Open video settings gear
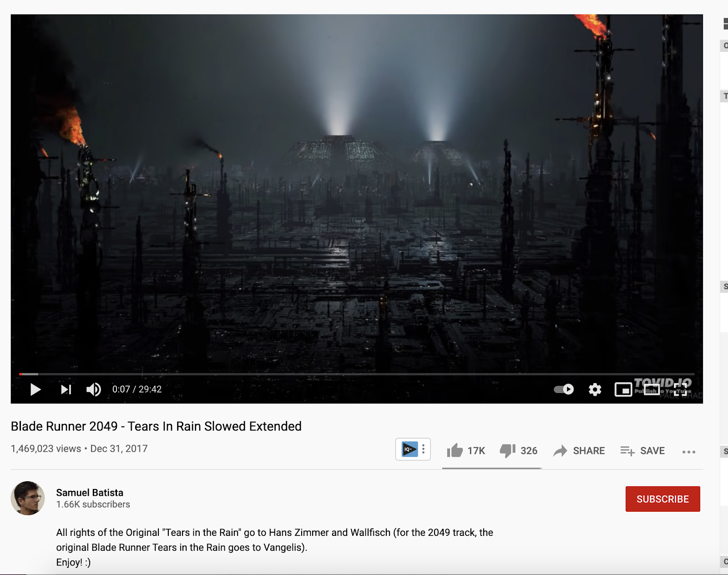The width and height of the screenshot is (728, 575). [595, 389]
